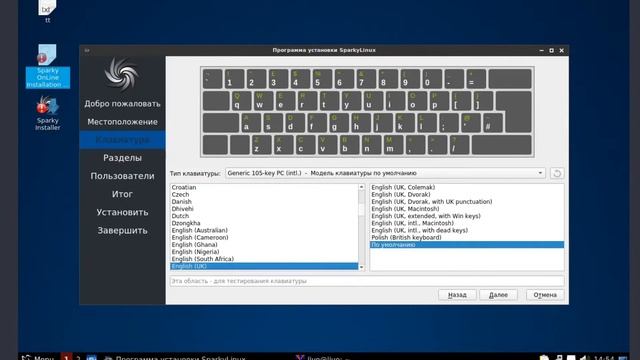Click layout list scrollbar up arrow
640x360 pixels.
pos(361,187)
